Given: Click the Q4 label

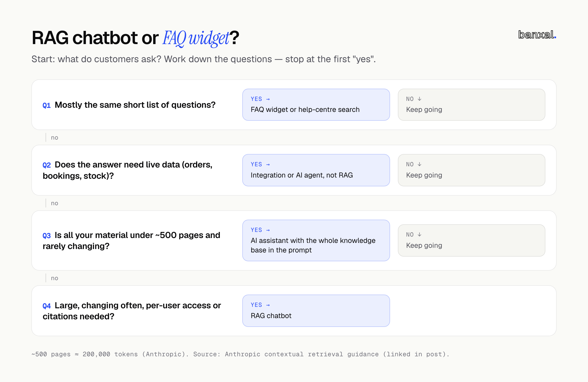Looking at the screenshot, I should [x=47, y=306].
